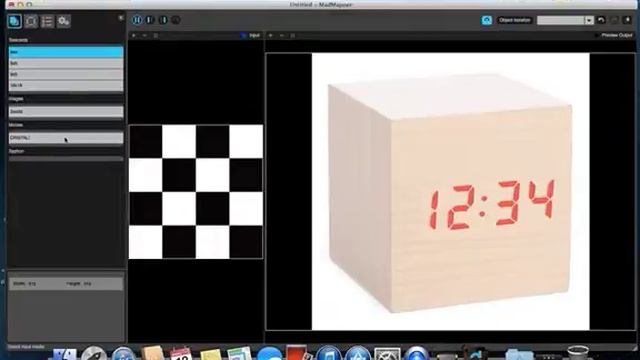Fit the Input view to window

click(x=156, y=36)
